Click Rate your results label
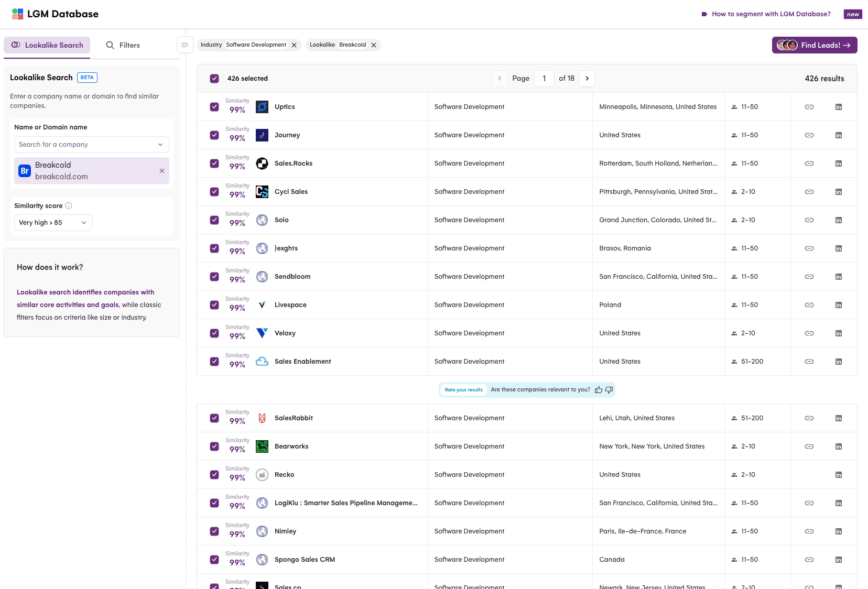868x589 pixels. tap(464, 390)
